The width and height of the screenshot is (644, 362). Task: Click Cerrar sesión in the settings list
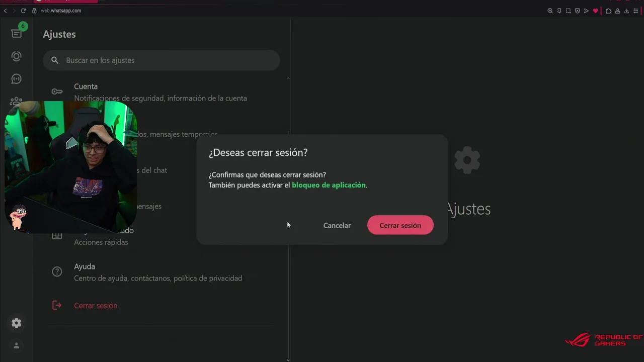(96, 305)
